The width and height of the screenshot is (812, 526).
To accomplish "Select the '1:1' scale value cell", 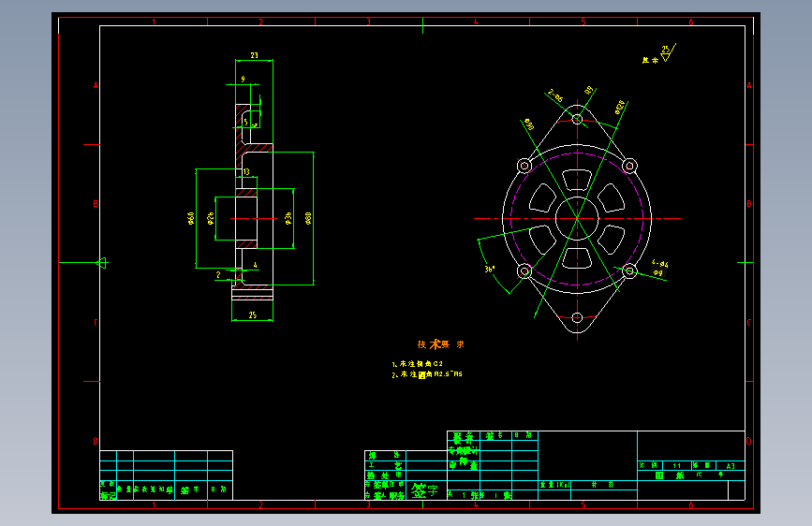I will [676, 466].
